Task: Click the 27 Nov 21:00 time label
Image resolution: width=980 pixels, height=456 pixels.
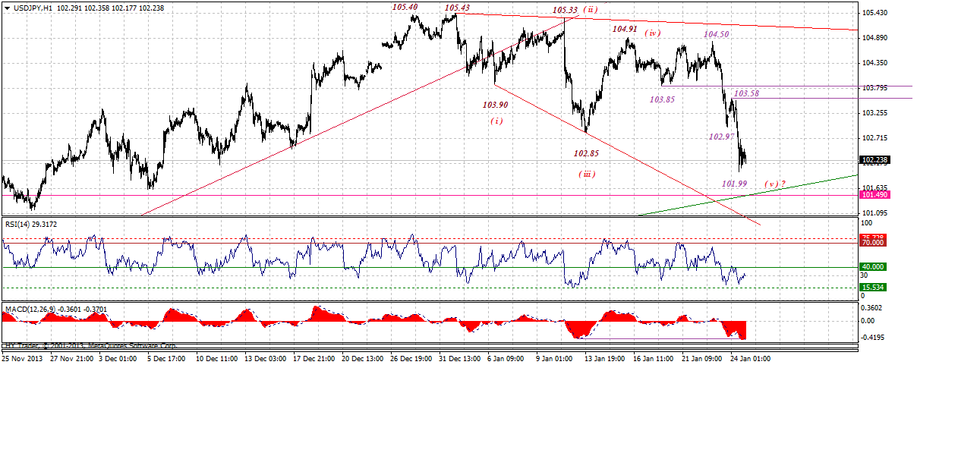Action: pyautogui.click(x=73, y=358)
